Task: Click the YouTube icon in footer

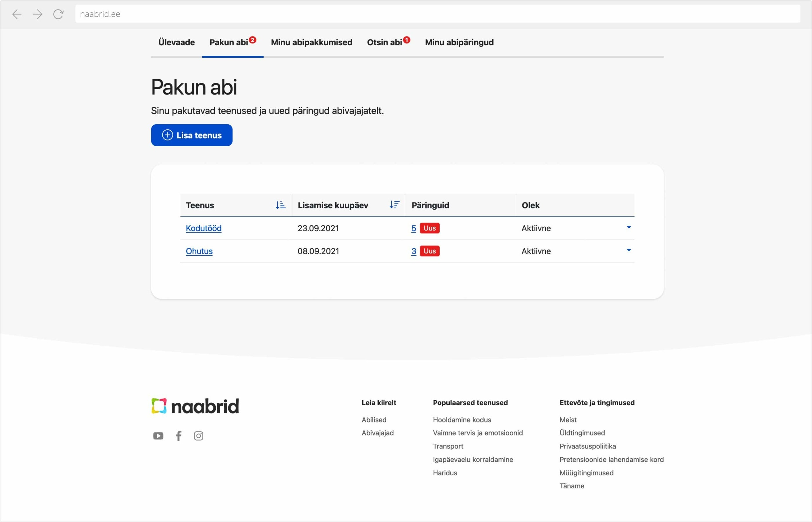Action: 158,436
